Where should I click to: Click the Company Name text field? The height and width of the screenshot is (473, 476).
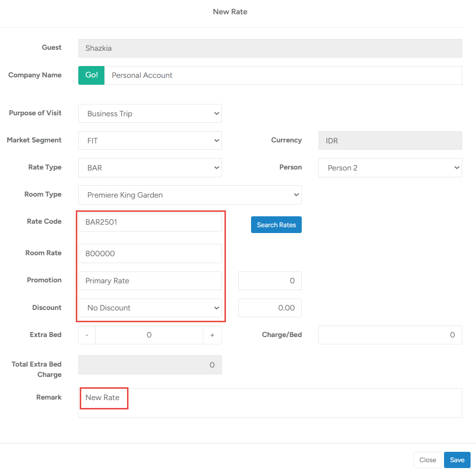[x=283, y=75]
